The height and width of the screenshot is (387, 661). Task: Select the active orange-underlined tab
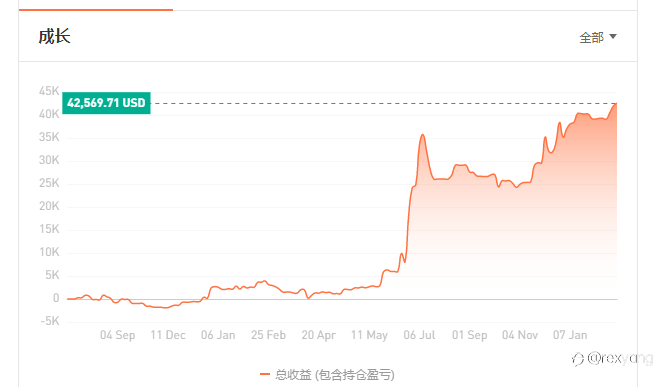point(96,9)
